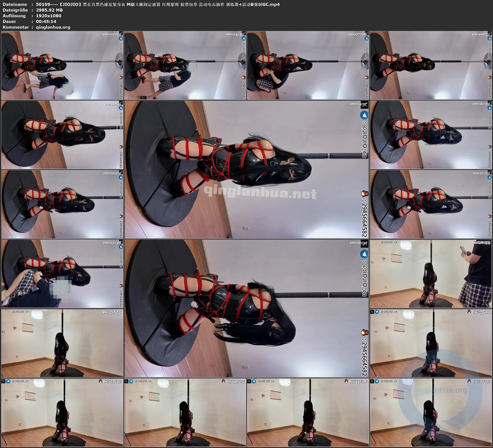Image resolution: width=493 pixels, height=448 pixels.
Task: Click X logo in the bottom-right thumbnail
Action: [372, 381]
